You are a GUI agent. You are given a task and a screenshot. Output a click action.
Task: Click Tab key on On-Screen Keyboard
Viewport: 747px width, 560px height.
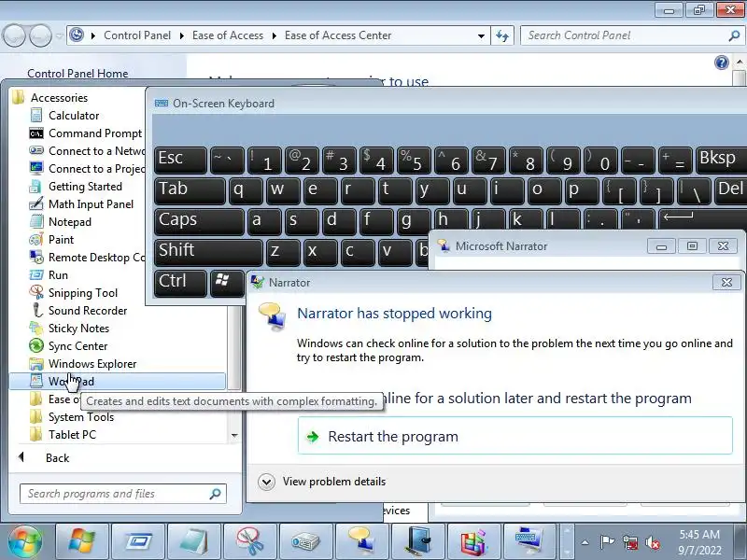pyautogui.click(x=190, y=189)
